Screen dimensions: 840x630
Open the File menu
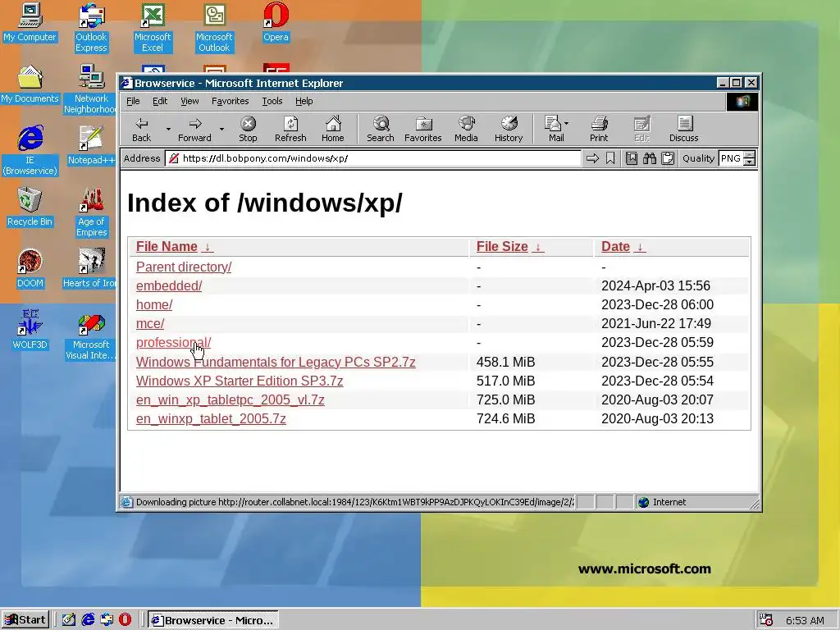point(133,101)
